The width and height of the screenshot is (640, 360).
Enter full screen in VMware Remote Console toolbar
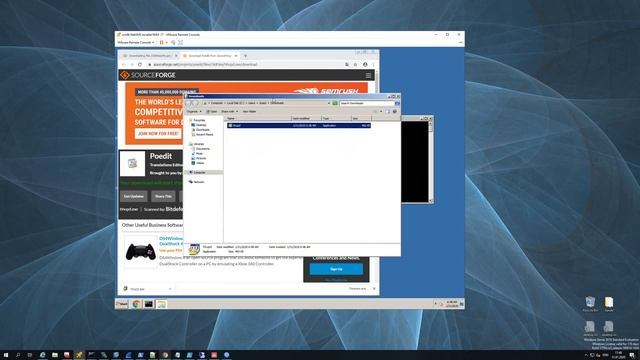click(180, 42)
